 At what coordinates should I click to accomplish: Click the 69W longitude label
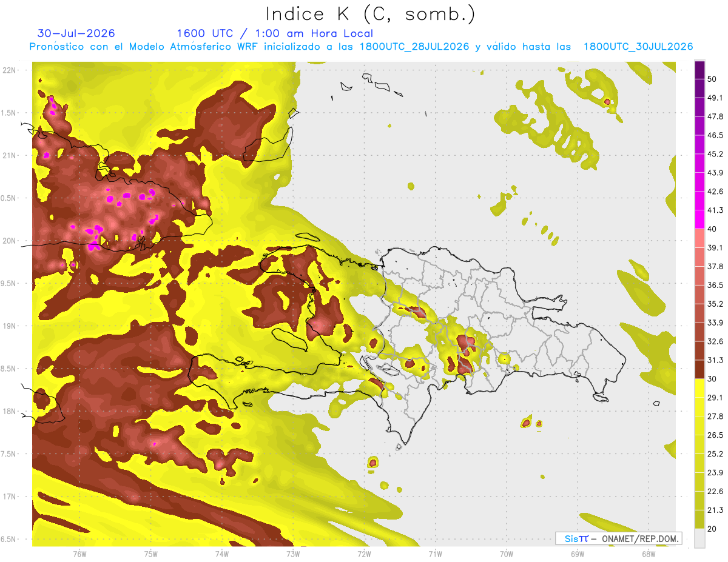pyautogui.click(x=577, y=554)
